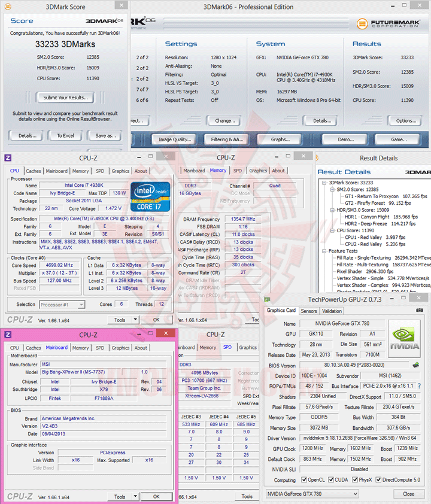Click OK in pink-highlighted CPU-Z window
The width and height of the screenshot is (431, 504).
pos(156,496)
